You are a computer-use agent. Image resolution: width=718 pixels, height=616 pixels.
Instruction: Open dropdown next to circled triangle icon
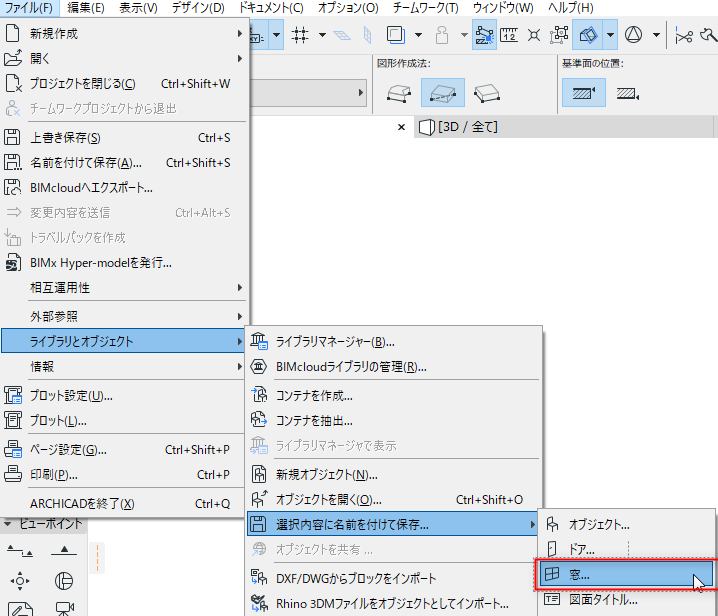pyautogui.click(x=656, y=35)
